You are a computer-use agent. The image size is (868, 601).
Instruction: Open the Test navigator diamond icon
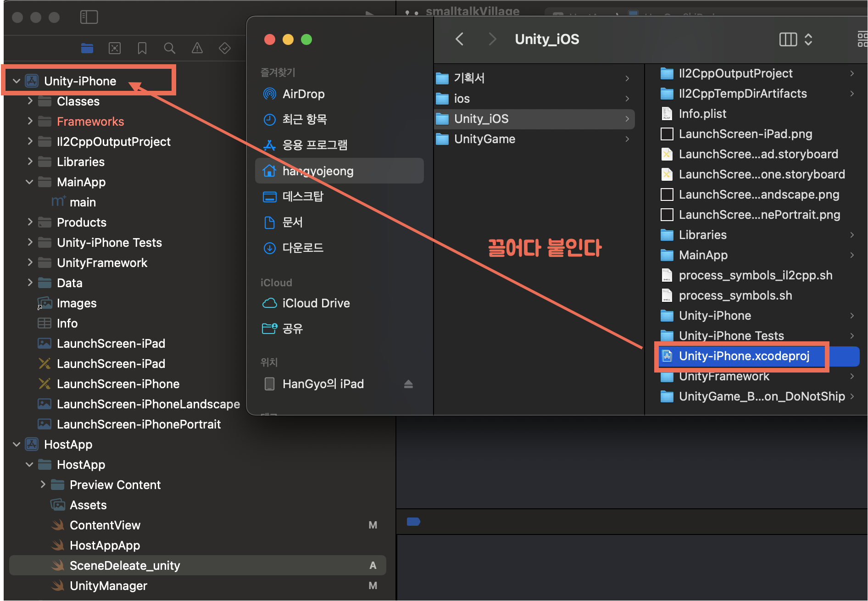point(225,48)
